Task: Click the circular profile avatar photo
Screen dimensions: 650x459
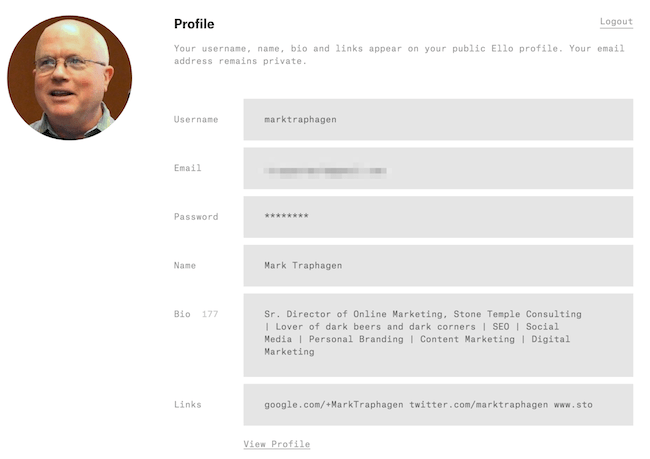Action: pos(70,78)
